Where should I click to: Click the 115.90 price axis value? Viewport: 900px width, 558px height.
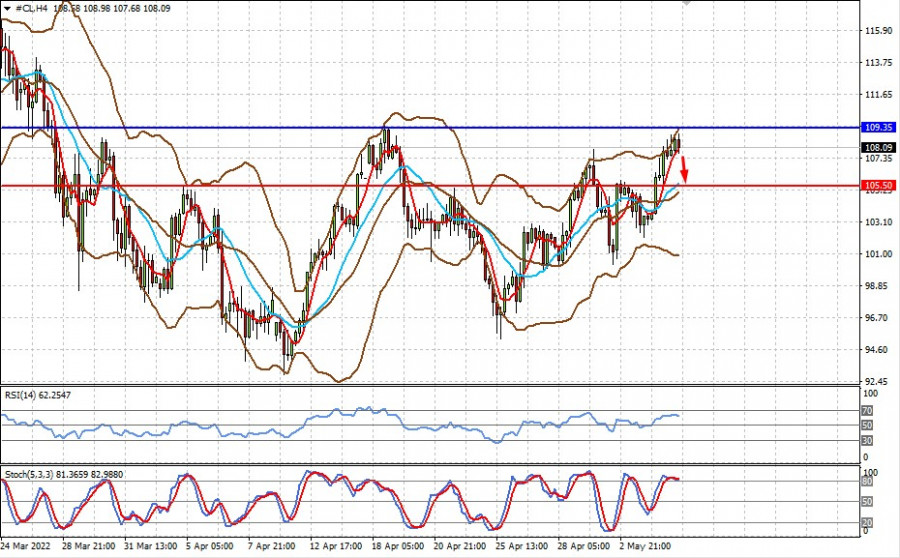pos(877,31)
